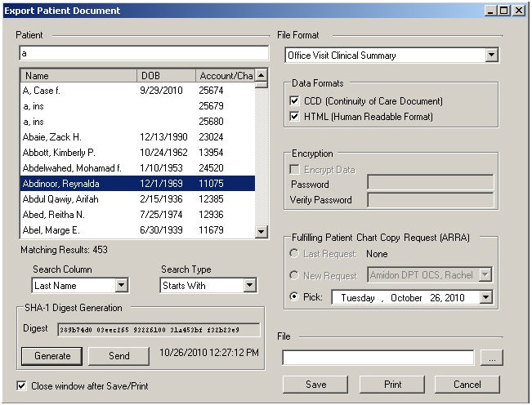Image resolution: width=532 pixels, height=405 pixels.
Task: Select patient Abdul Qawiy, Arifah
Action: pyautogui.click(x=137, y=199)
